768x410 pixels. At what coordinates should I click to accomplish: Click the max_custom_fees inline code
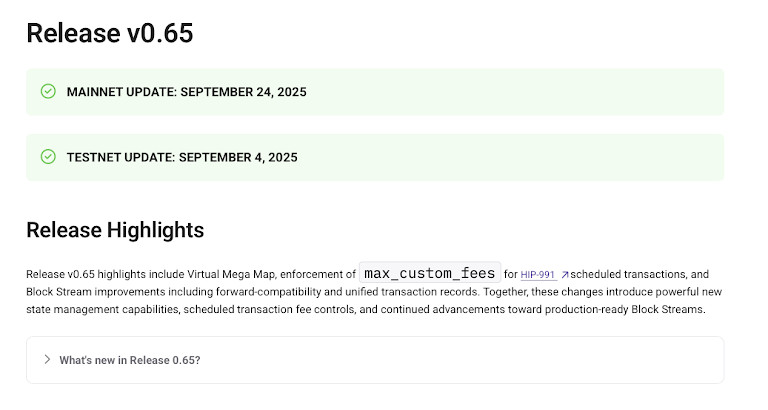coord(429,273)
